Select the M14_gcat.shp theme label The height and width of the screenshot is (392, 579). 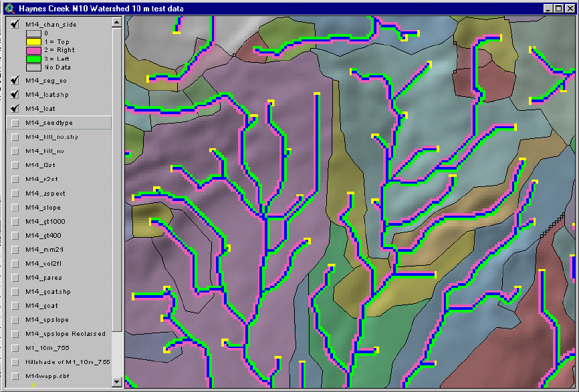point(47,292)
